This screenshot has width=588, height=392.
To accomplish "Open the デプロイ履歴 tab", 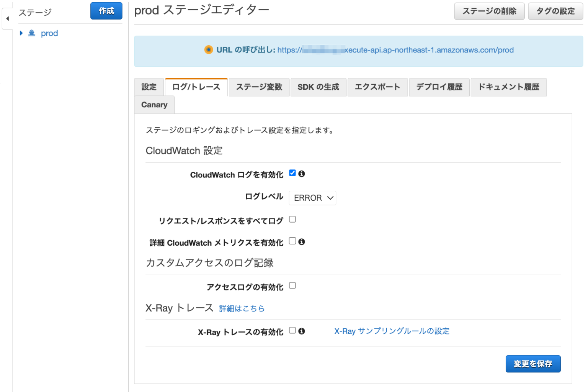I will coord(439,87).
